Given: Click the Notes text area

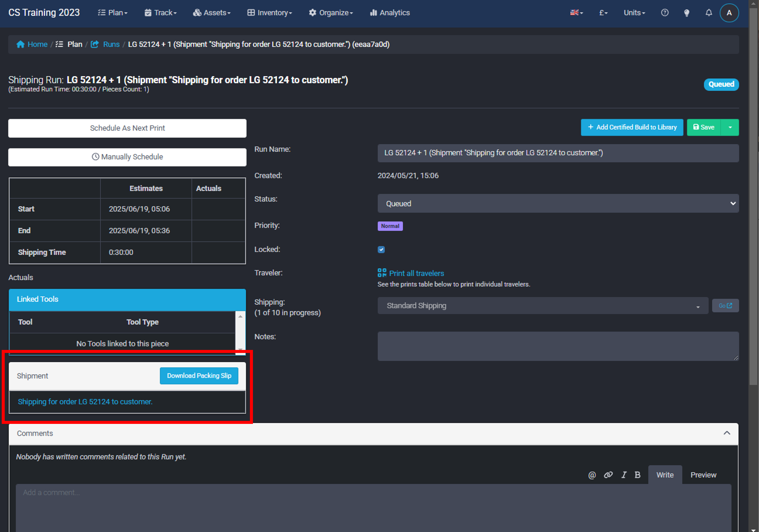Looking at the screenshot, I should coord(558,346).
